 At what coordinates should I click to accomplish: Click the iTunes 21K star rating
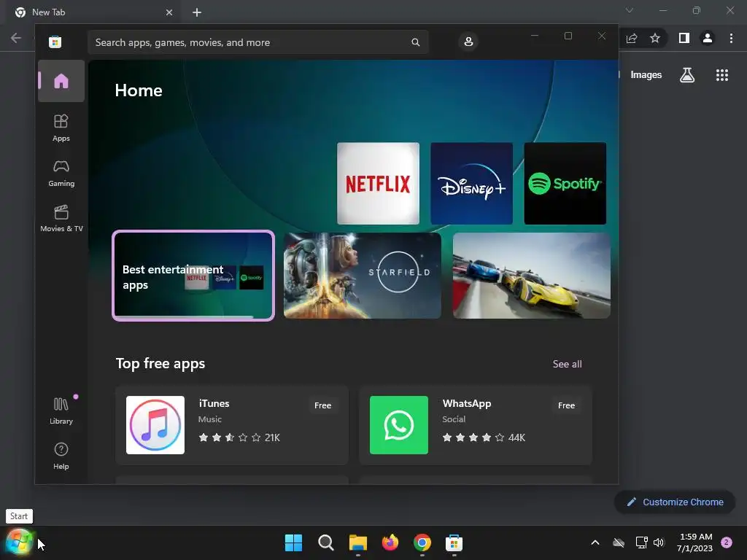pos(239,437)
